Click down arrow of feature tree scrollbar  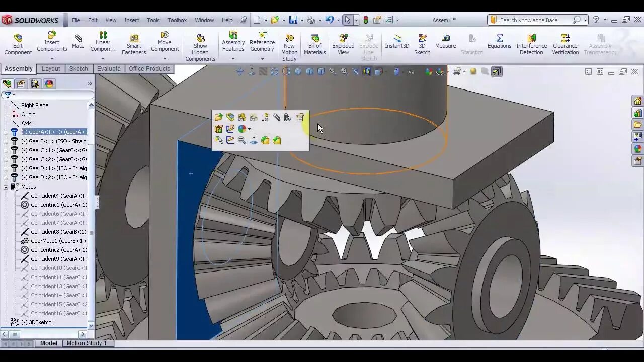click(91, 325)
